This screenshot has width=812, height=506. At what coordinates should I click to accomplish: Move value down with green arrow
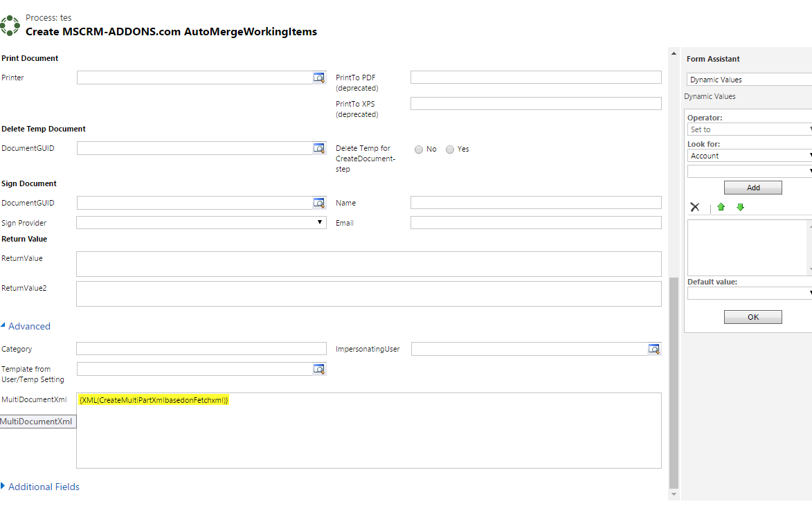(740, 207)
